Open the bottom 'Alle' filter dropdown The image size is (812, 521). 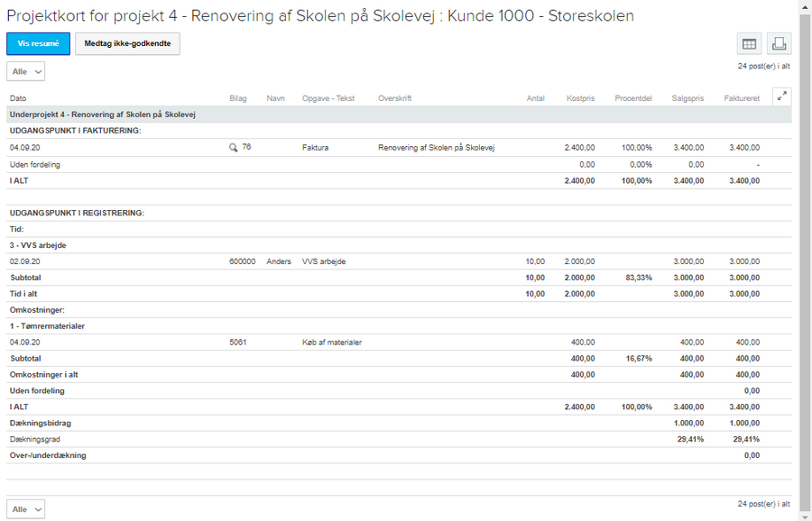click(x=25, y=509)
